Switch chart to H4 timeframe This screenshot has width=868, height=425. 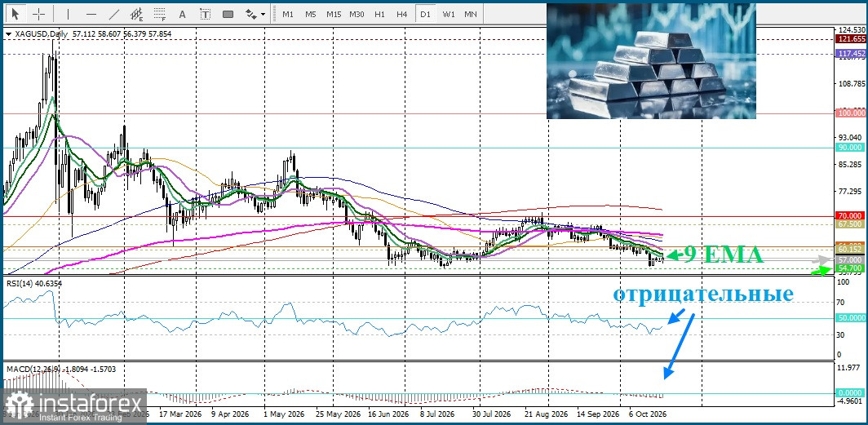click(402, 15)
